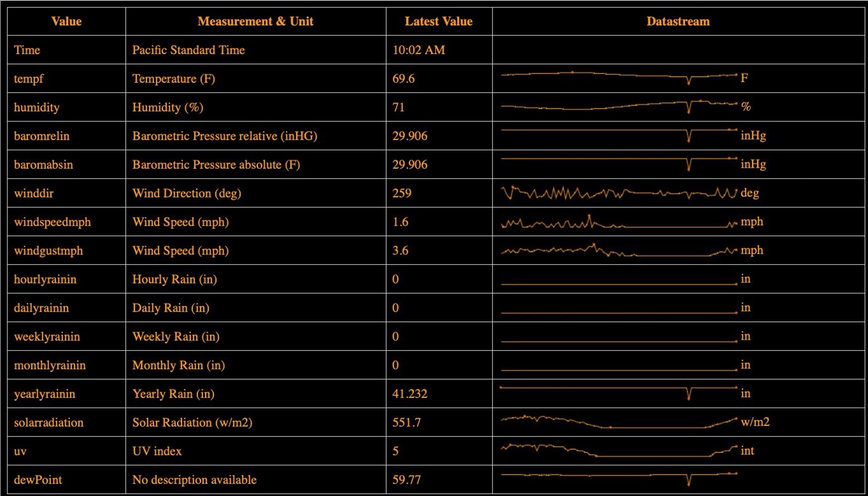
Task: Select the dewPoint row label
Action: 38,480
